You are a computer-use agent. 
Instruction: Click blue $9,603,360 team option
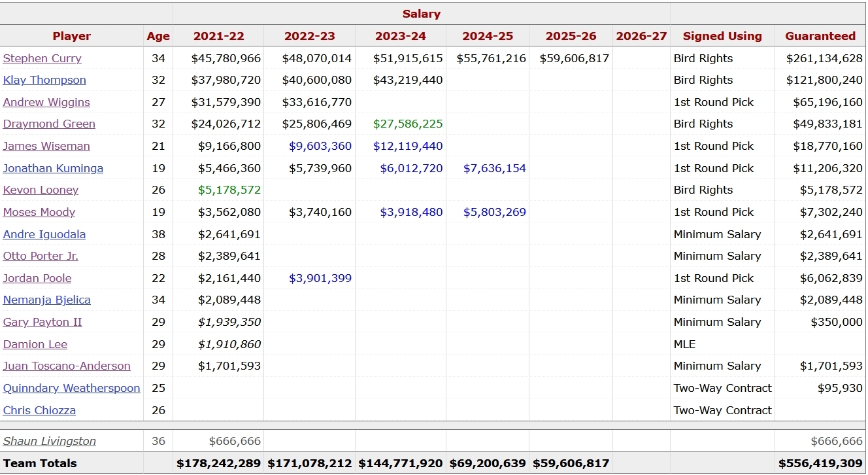pos(320,146)
